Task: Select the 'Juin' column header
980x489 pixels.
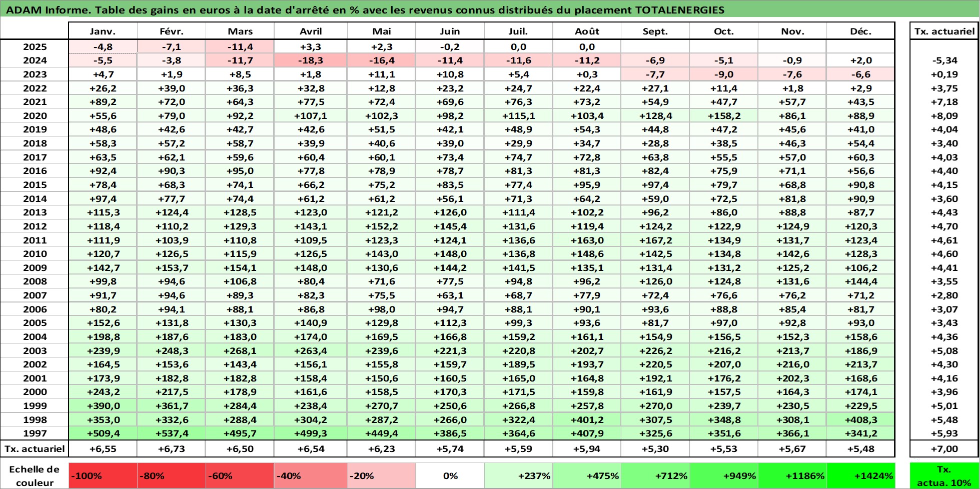Action: pyautogui.click(x=450, y=31)
